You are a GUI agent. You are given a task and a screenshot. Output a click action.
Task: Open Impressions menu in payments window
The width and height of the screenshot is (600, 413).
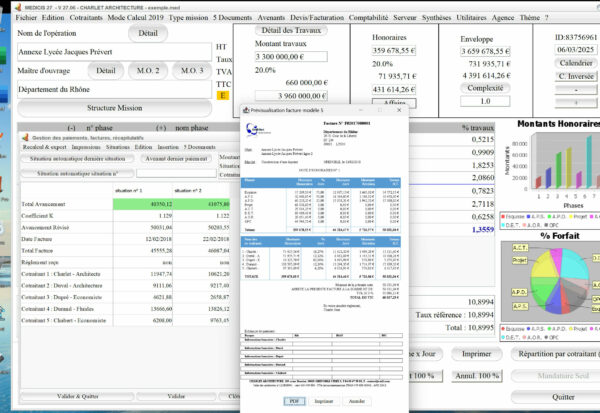[x=86, y=147]
